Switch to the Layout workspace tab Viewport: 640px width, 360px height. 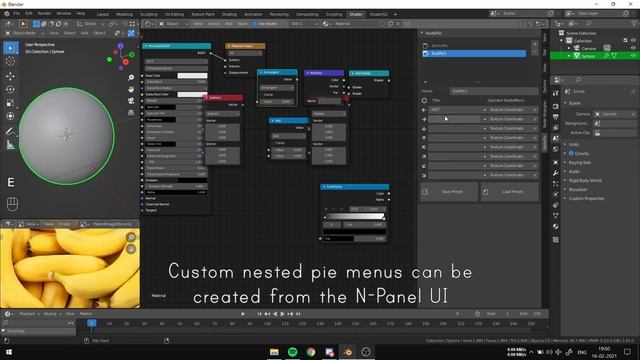coord(102,14)
